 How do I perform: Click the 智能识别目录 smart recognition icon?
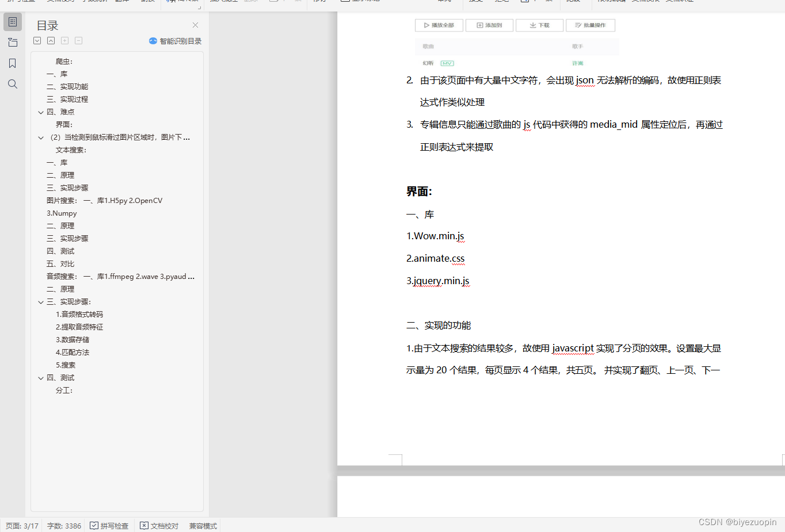click(x=153, y=40)
